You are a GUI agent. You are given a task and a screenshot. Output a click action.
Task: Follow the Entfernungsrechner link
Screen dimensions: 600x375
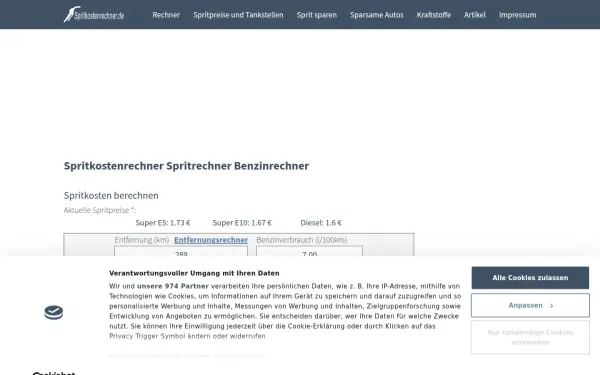tap(211, 240)
